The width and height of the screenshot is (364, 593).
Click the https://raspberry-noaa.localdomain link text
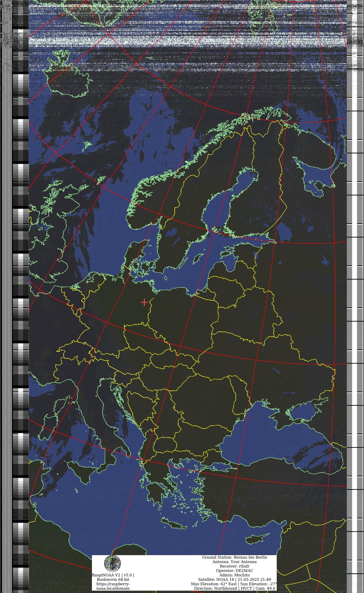[113, 586]
